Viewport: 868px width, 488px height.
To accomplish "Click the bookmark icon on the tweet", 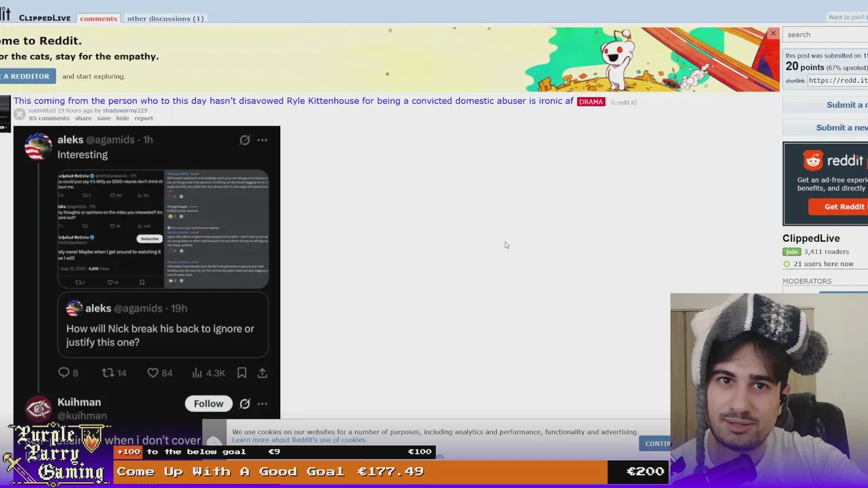I will [242, 373].
